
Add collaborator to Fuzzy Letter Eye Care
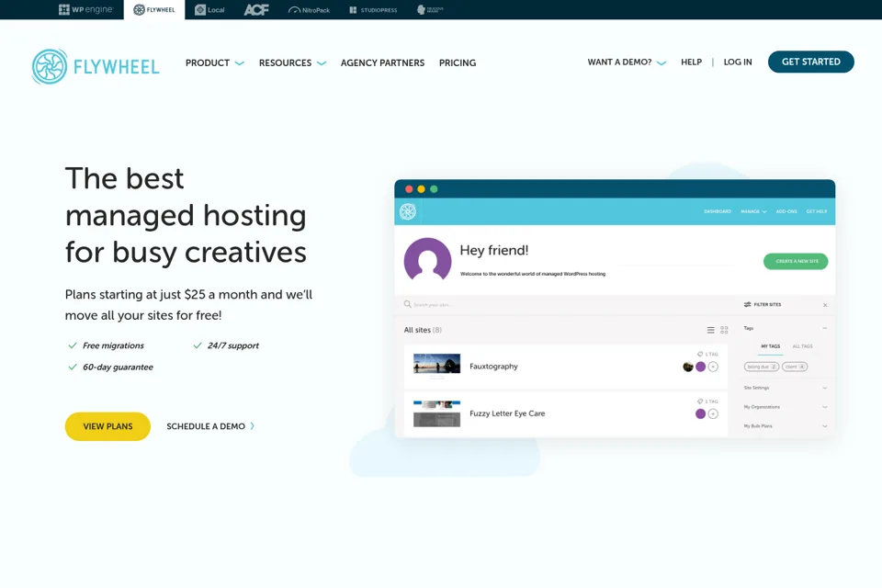coord(713,414)
